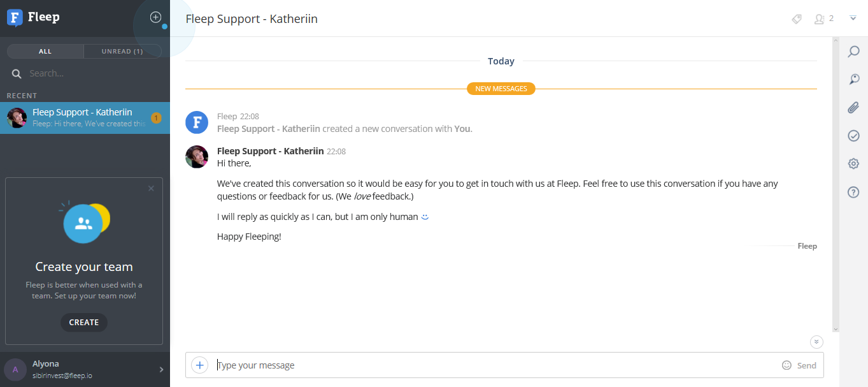
Task: Switch to the ALL conversations tab
Action: tap(45, 51)
